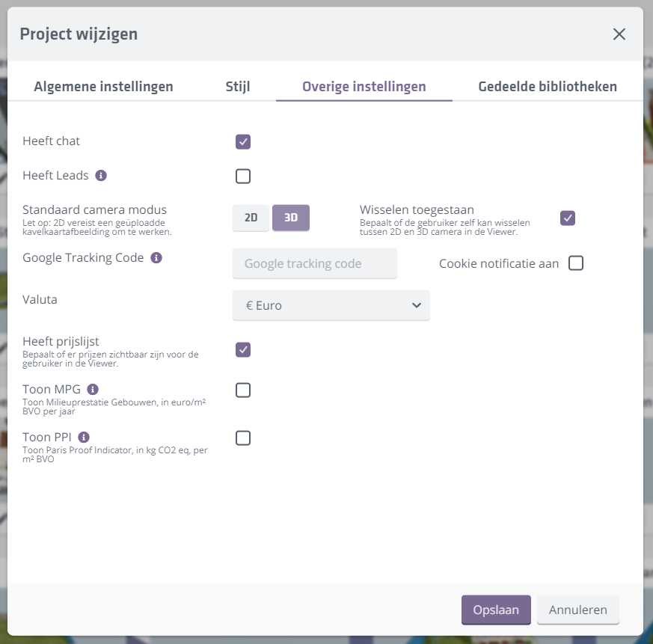Click the Opslaan button
Viewport: 653px width, 644px height.
[x=496, y=610]
